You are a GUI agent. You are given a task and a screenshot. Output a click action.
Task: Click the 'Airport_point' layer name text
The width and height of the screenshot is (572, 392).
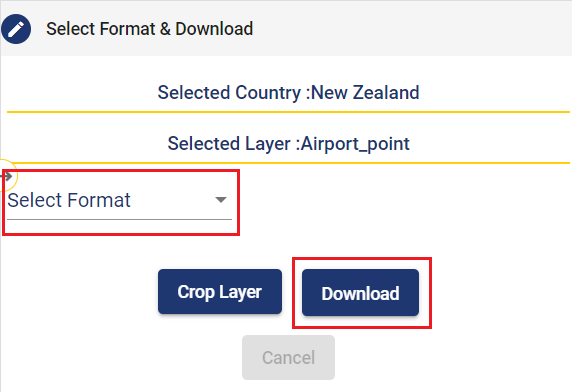coord(355,144)
